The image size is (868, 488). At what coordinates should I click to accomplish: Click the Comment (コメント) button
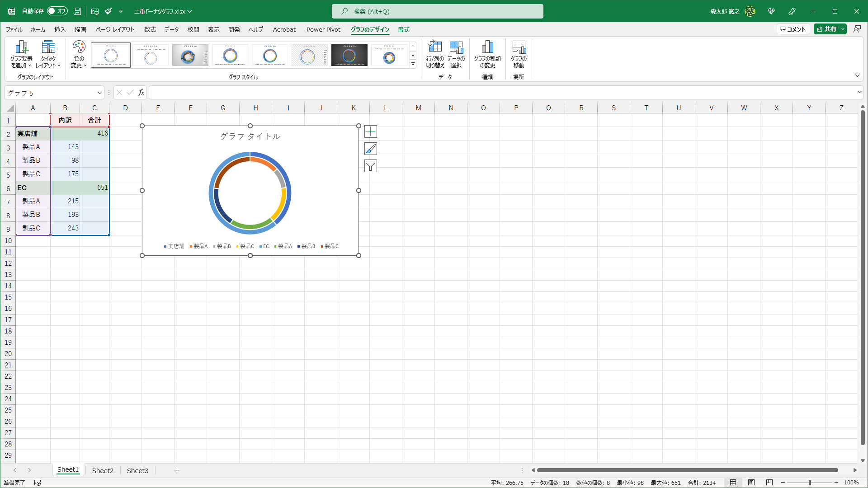click(793, 29)
